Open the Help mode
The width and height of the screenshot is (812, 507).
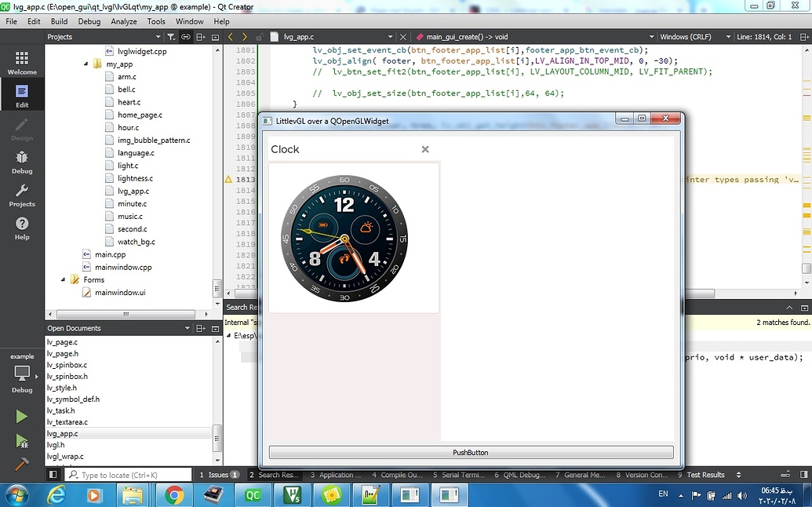coord(21,227)
